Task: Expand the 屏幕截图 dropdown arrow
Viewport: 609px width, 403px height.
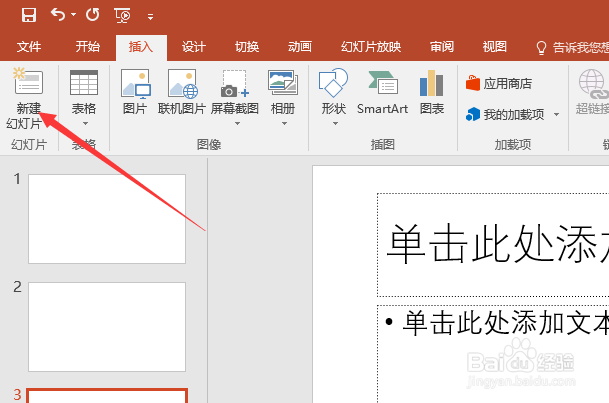Action: click(237, 124)
